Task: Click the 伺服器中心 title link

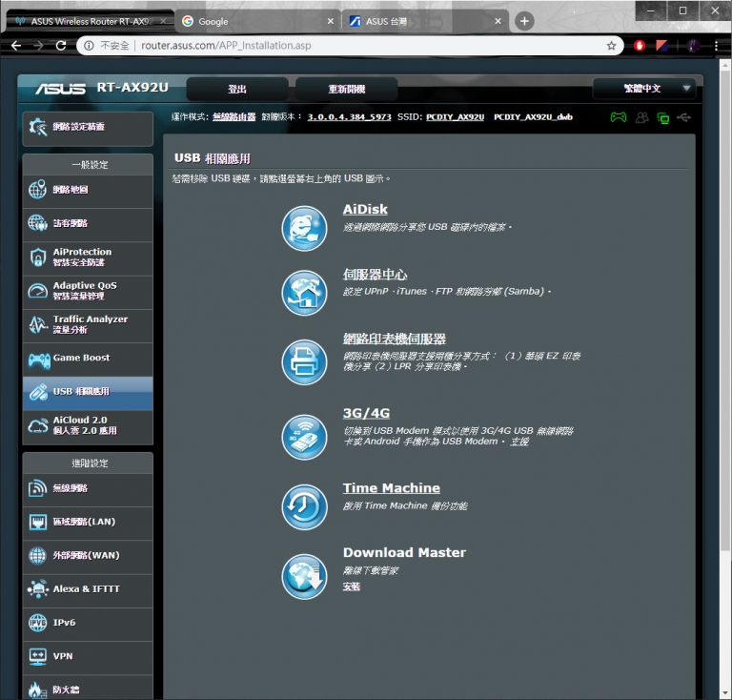Action: point(375,275)
